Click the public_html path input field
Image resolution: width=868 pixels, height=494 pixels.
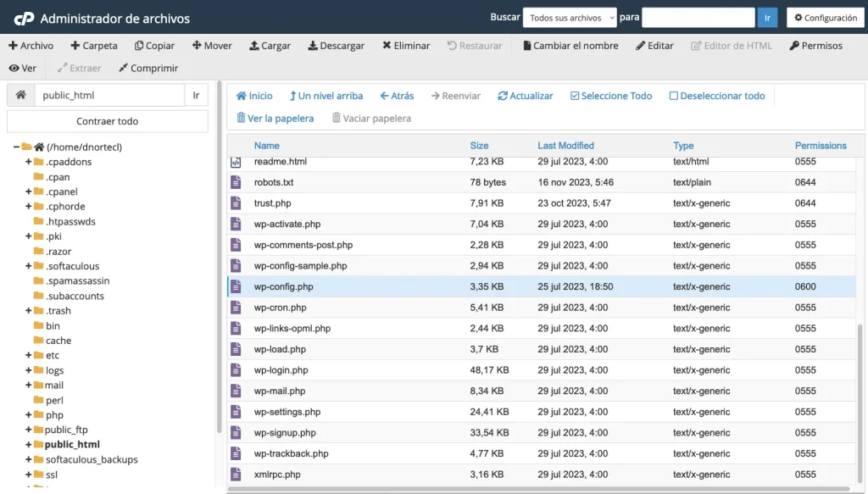[x=109, y=95]
